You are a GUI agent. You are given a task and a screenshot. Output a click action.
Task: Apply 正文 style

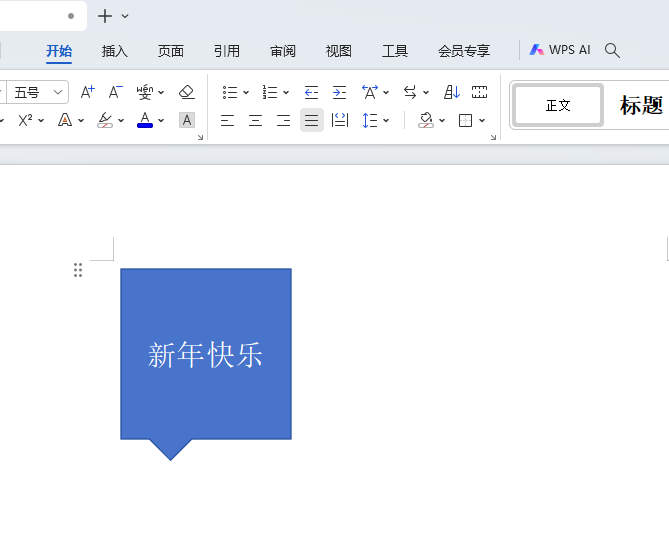[x=558, y=105]
